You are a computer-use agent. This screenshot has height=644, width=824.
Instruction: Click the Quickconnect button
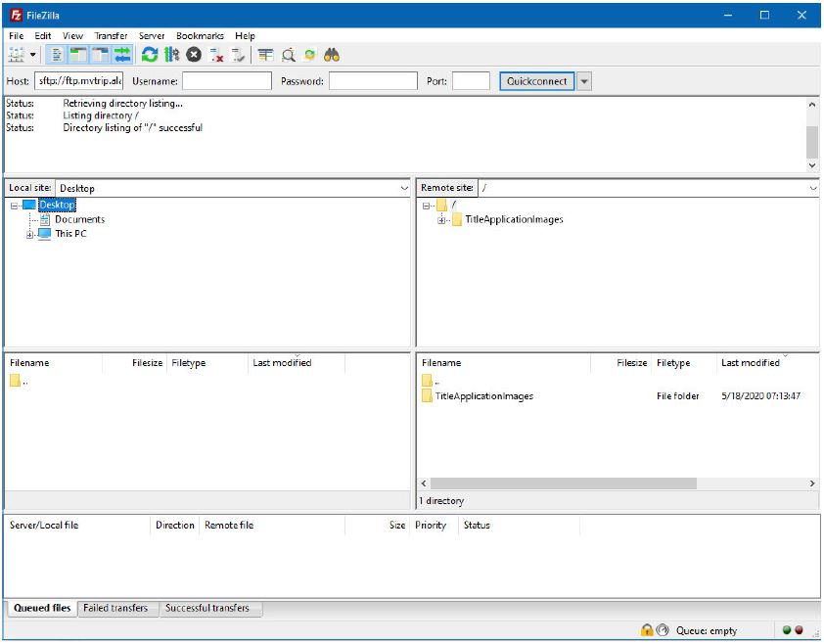pyautogui.click(x=536, y=81)
